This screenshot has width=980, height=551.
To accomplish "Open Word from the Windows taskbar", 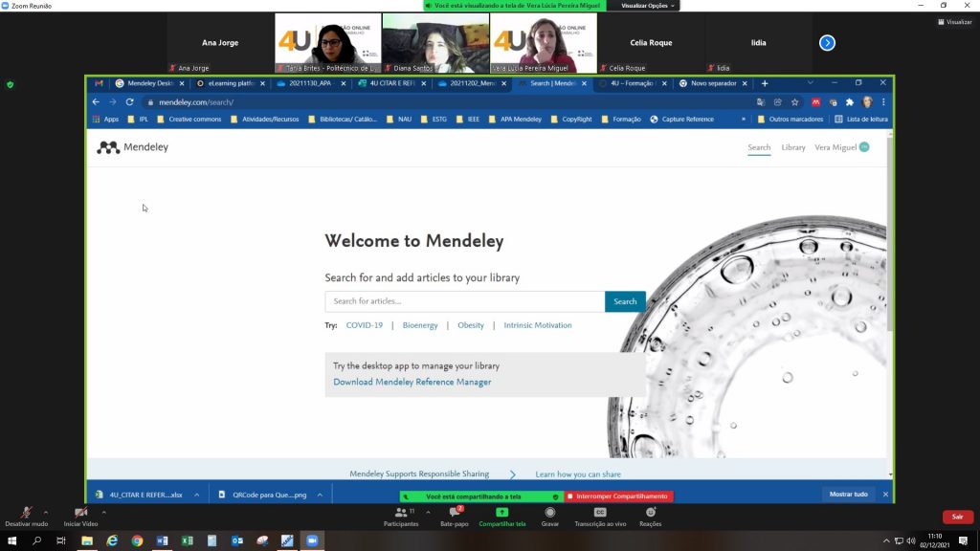I will (162, 540).
